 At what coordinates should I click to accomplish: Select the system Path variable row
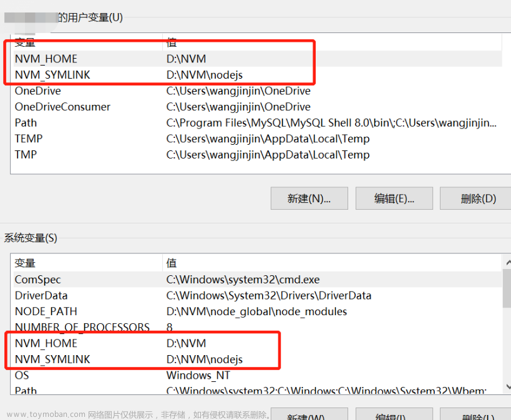pos(258,389)
